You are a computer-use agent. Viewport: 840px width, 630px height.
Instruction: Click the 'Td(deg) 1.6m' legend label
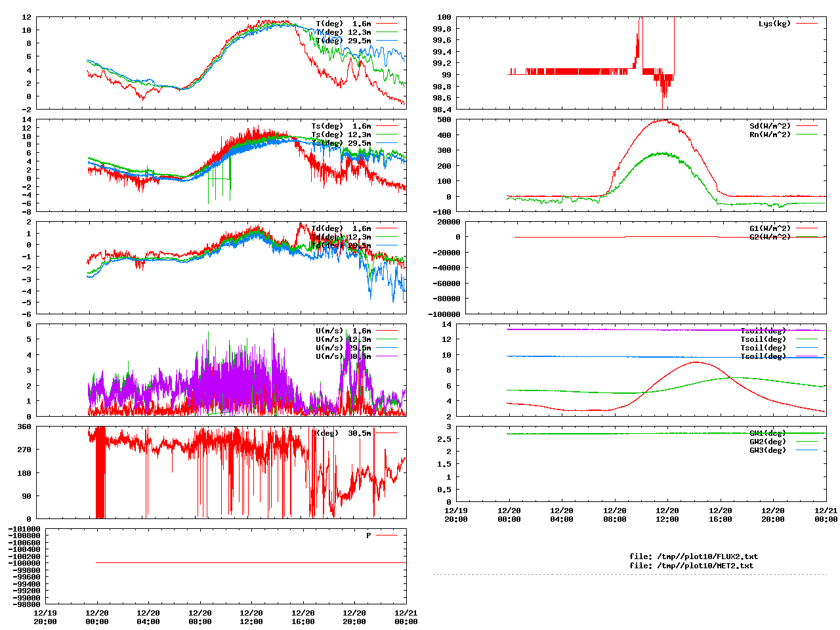pyautogui.click(x=341, y=228)
